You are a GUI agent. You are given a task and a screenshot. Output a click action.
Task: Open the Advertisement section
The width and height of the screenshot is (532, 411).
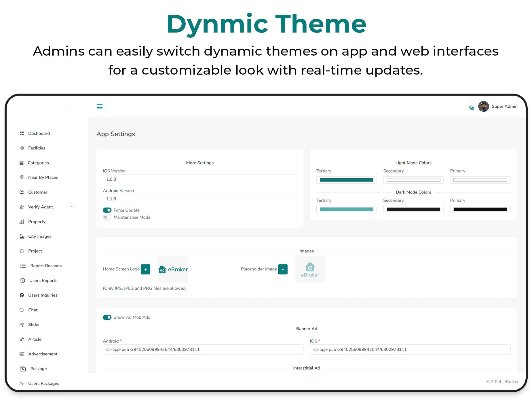43,354
